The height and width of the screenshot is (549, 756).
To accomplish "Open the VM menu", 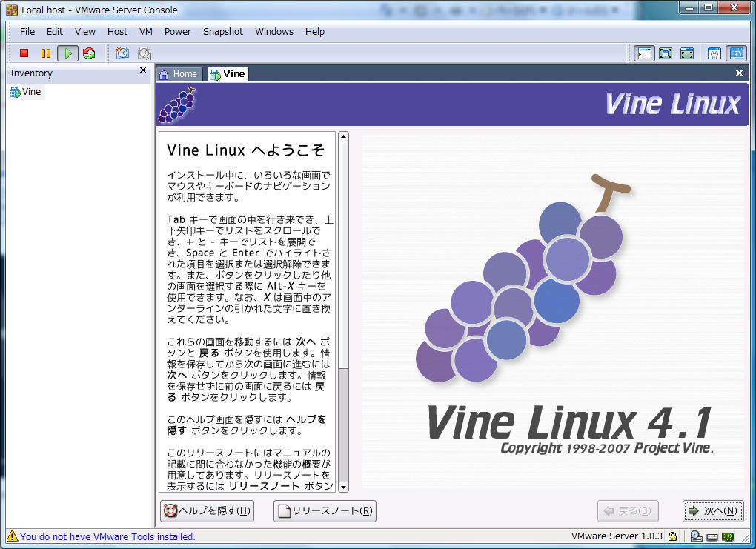I will 146,32.
